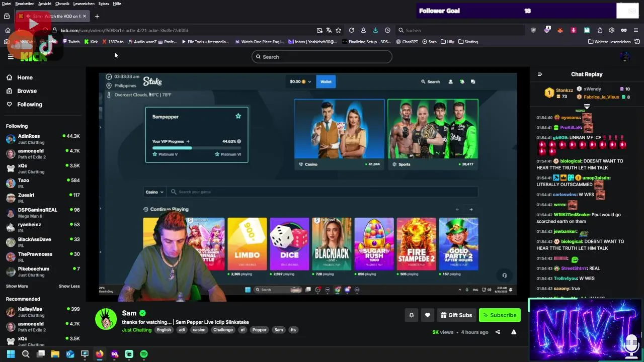The image size is (644, 362).
Task: Select the Pepper tag
Action: 260,330
